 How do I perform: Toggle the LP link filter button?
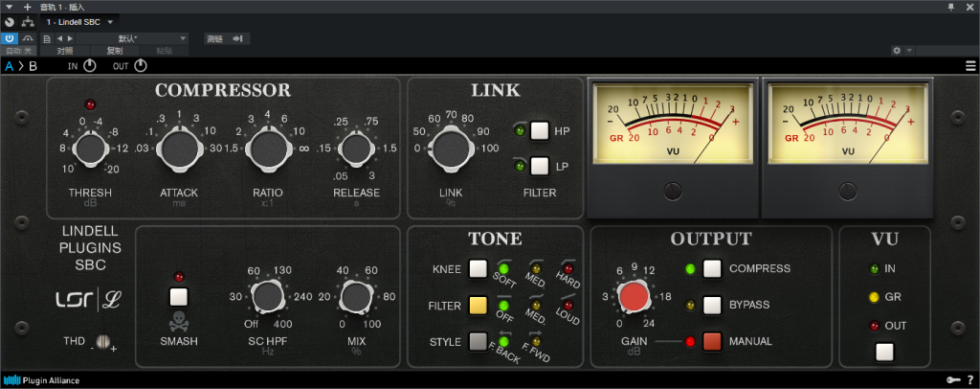point(540,167)
